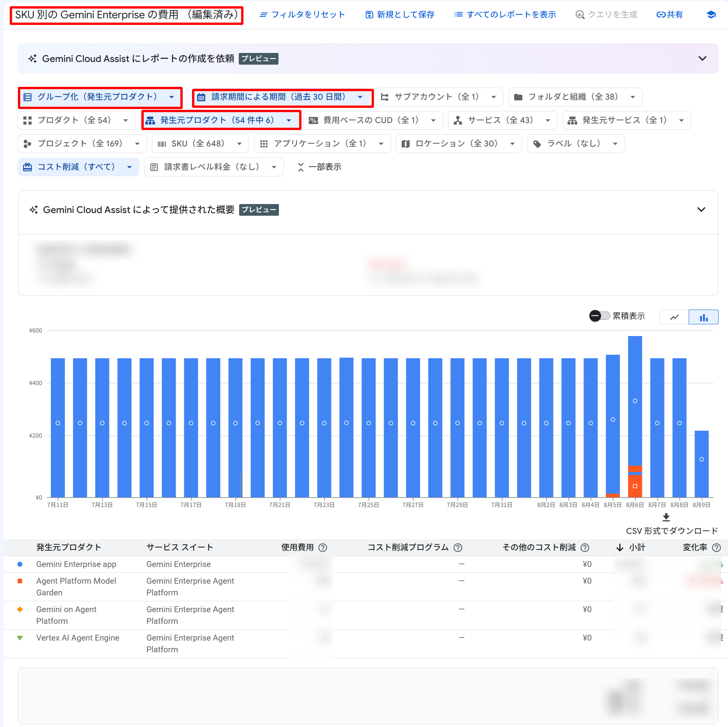Open the 請求書レベル料金（なし）filter

(x=214, y=167)
